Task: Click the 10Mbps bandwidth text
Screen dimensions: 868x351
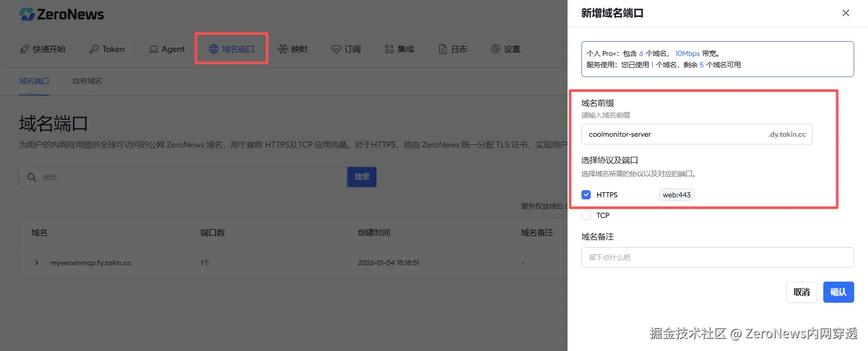Action: click(x=687, y=53)
